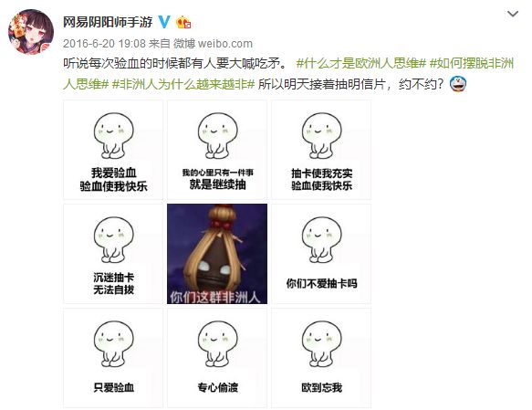
Task: Open the 网易阴阳师手游 profile avatar
Action: 31,32
